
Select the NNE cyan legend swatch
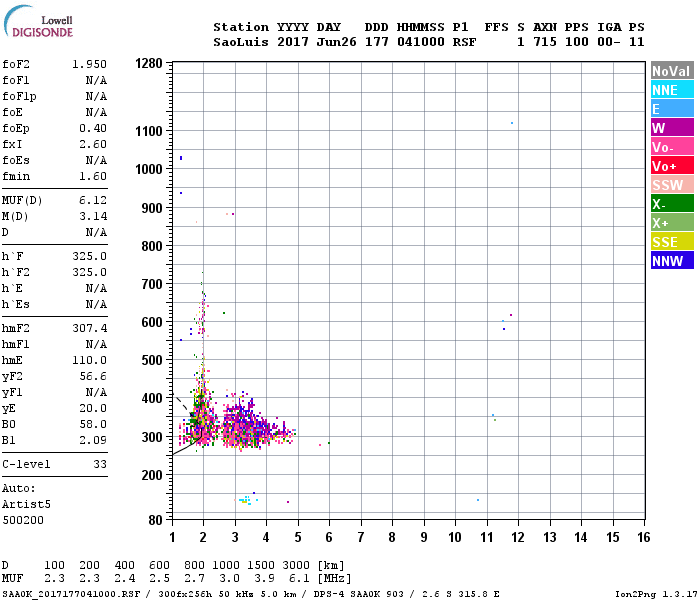[x=672, y=90]
